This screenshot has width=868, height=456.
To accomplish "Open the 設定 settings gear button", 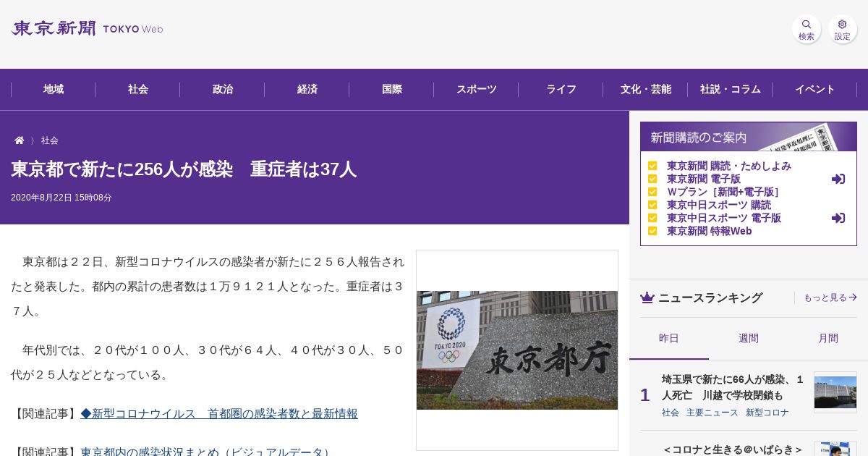I will click(x=843, y=30).
